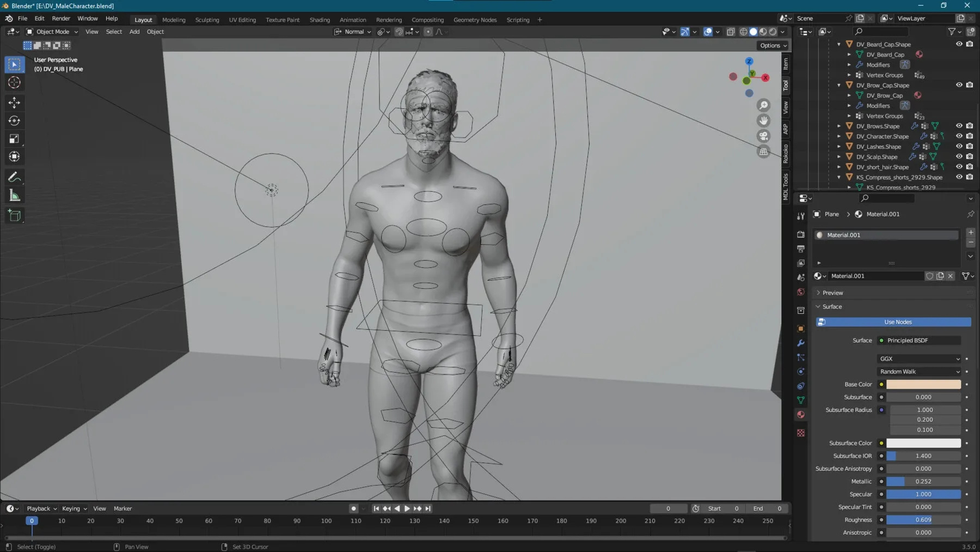Toggle viewport visibility of KS_Compress_shorts_2929.Shape
980x552 pixels.
[x=959, y=177]
